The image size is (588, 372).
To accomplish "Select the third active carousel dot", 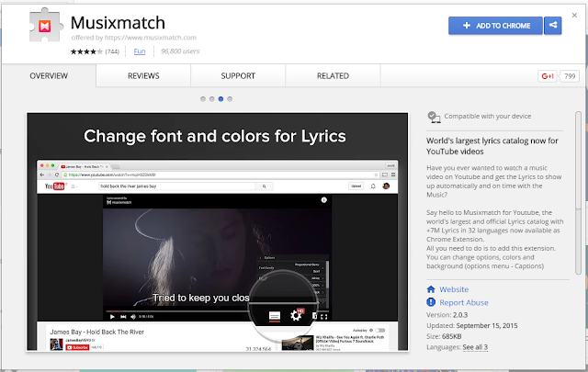I will [x=220, y=99].
